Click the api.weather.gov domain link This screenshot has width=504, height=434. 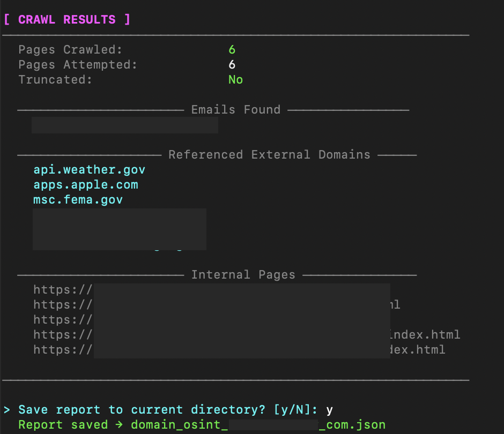tap(89, 170)
